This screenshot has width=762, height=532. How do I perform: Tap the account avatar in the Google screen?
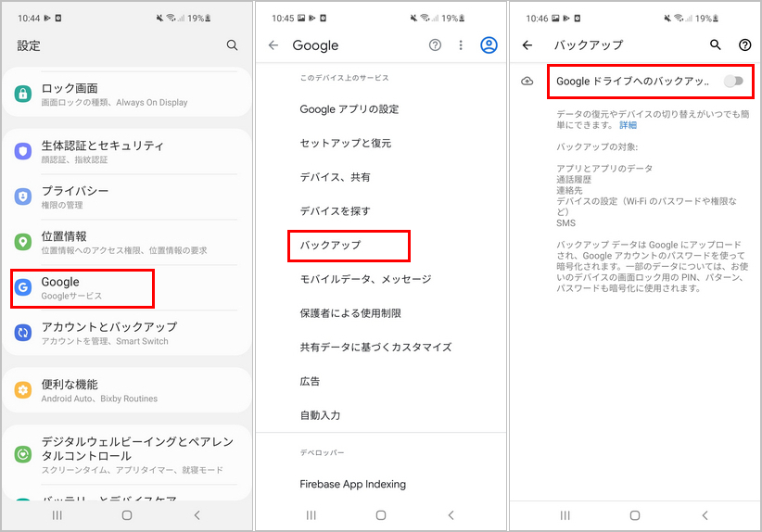489,45
